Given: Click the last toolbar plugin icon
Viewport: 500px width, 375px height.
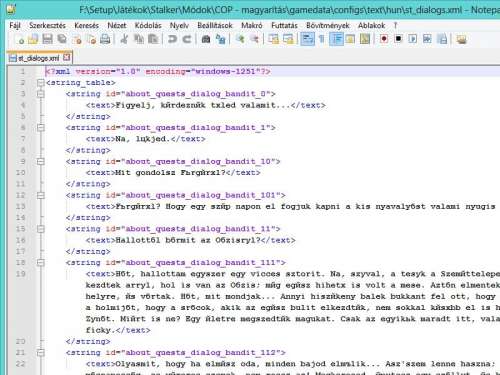Looking at the screenshot, I should coord(461,39).
